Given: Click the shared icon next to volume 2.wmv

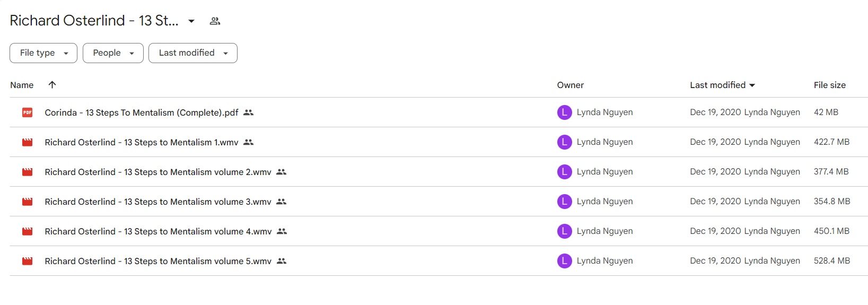Looking at the screenshot, I should (282, 172).
